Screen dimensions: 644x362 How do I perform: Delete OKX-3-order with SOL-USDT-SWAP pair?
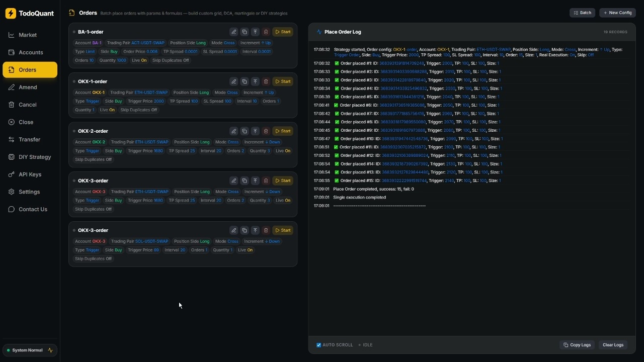pos(266,230)
